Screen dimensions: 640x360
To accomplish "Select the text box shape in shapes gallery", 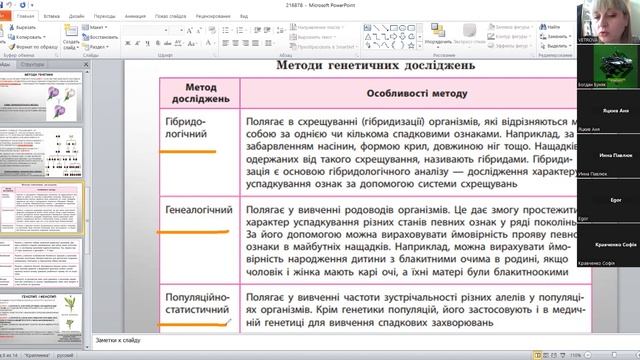I will click(x=367, y=28).
